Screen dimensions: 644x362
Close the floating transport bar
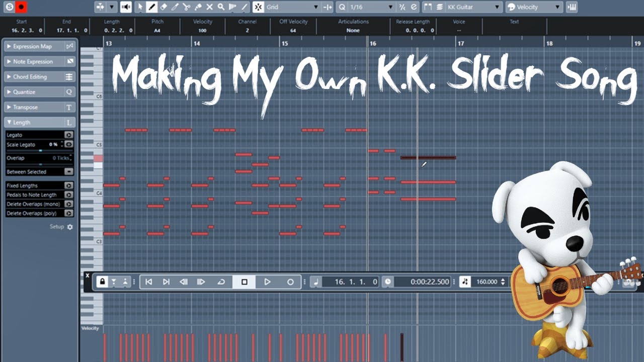pyautogui.click(x=88, y=276)
